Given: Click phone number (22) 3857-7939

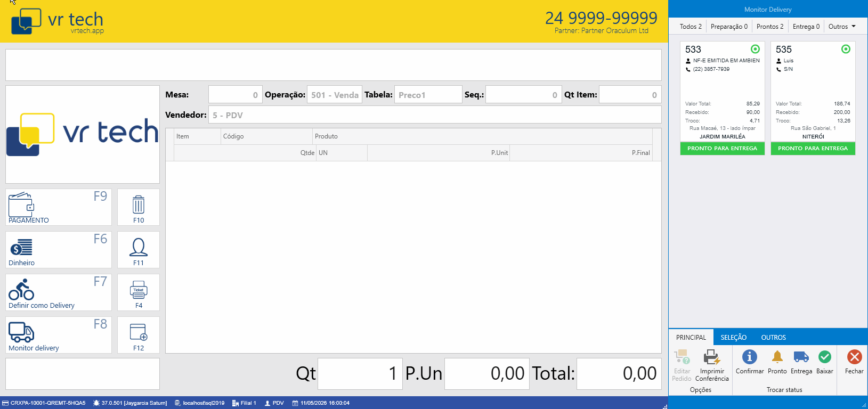Looking at the screenshot, I should point(711,69).
